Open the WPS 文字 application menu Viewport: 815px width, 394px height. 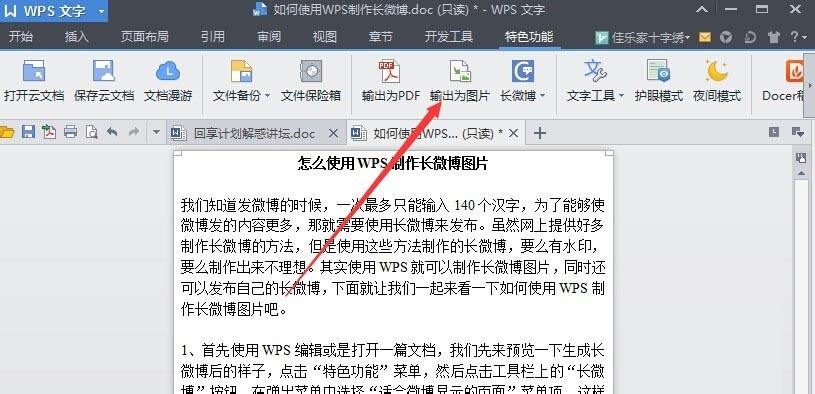click(x=54, y=10)
